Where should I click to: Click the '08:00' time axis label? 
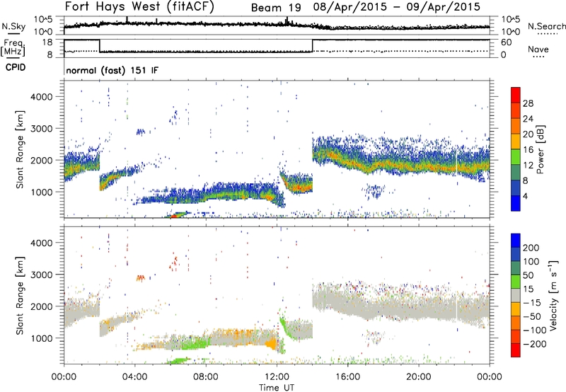pos(206,377)
